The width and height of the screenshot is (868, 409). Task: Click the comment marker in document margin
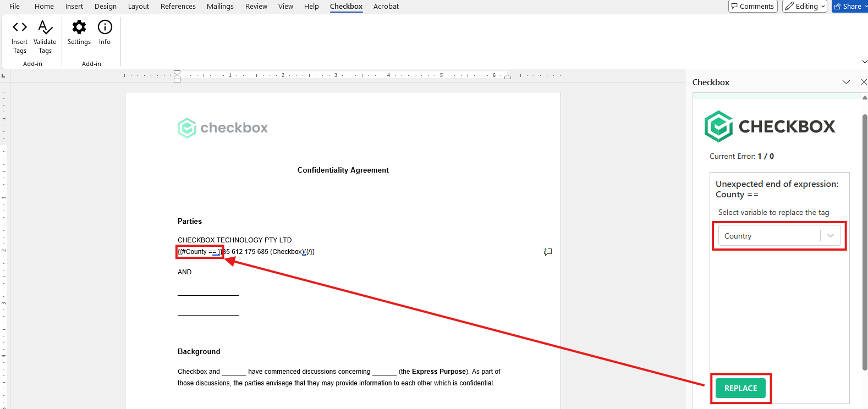[x=547, y=252]
